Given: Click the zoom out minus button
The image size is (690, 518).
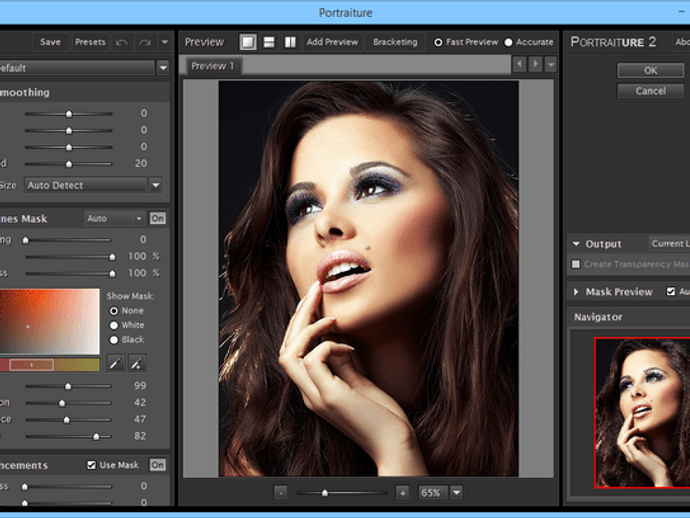Looking at the screenshot, I should [x=281, y=493].
